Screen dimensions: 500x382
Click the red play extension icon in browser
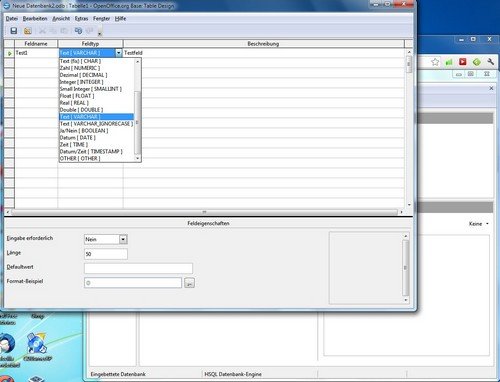pos(463,62)
